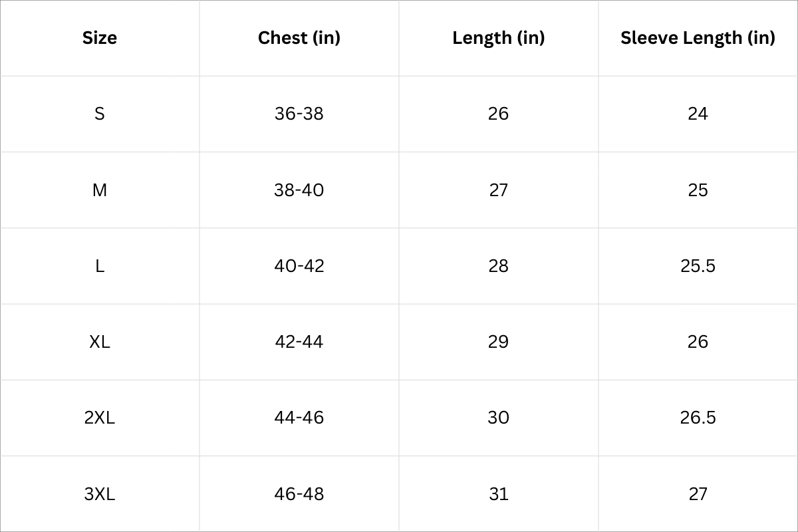Select the M size cell
This screenshot has height=532, width=798.
point(100,190)
